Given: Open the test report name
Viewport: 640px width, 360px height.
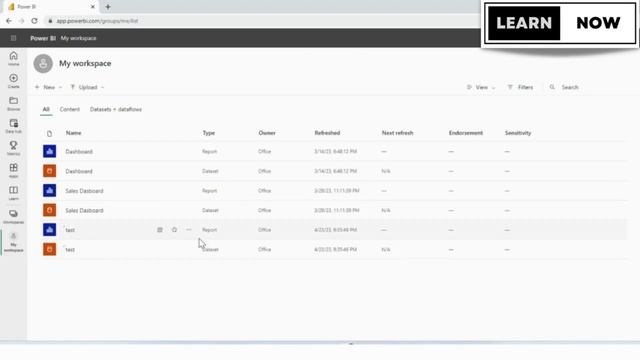Looking at the screenshot, I should click(70, 230).
